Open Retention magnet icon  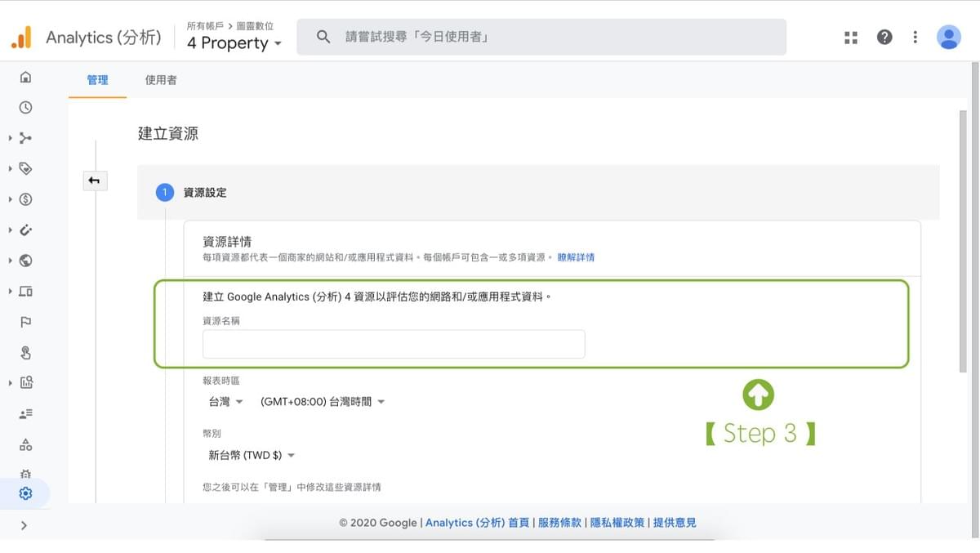click(25, 230)
